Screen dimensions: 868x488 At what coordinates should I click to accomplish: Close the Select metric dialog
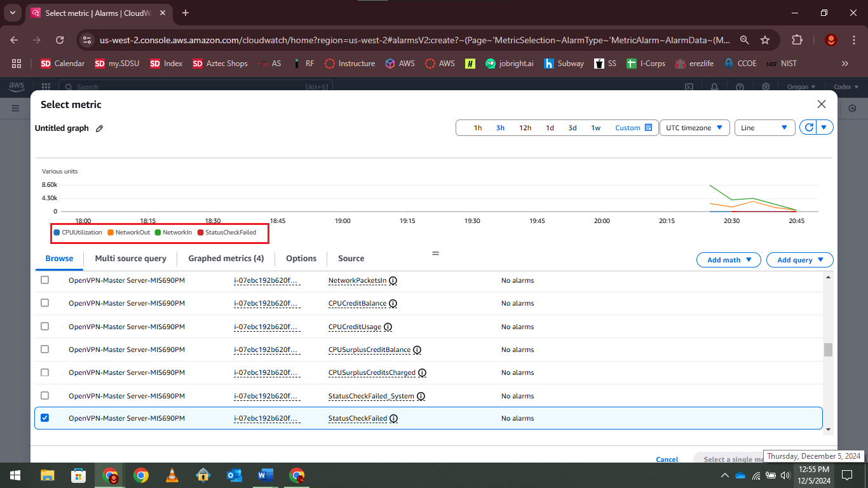(x=822, y=104)
